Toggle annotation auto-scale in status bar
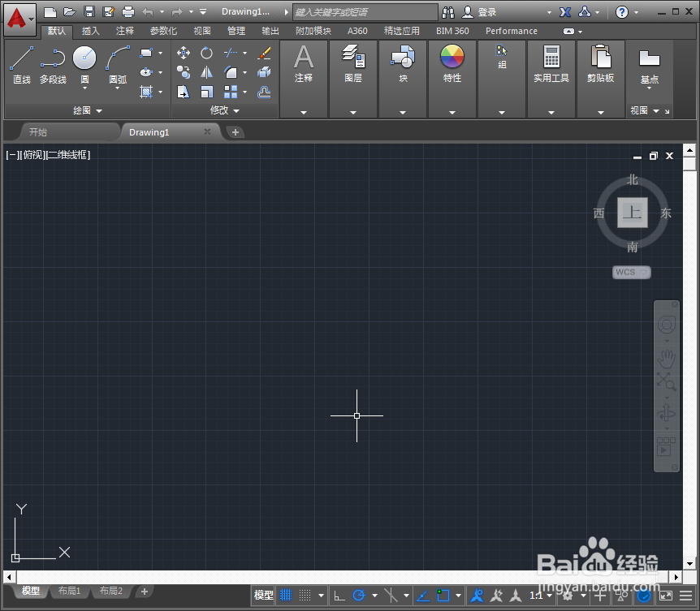Viewport: 700px width, 611px height. 496,595
